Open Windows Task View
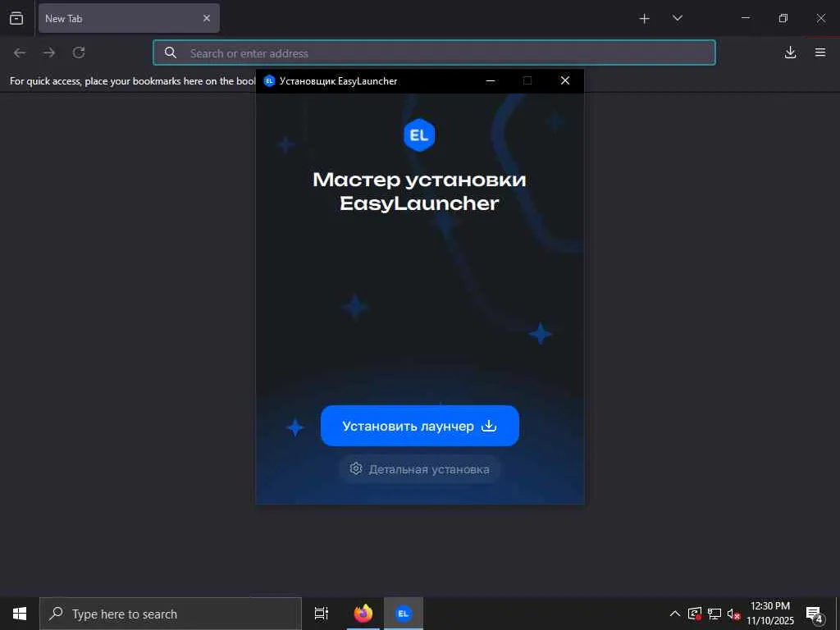 (322, 614)
